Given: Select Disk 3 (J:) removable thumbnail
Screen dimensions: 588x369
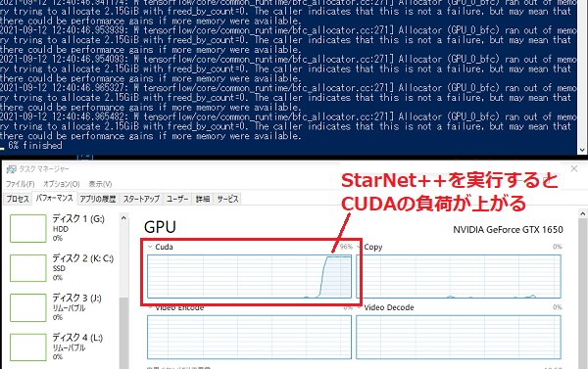Looking at the screenshot, I should point(28,307).
